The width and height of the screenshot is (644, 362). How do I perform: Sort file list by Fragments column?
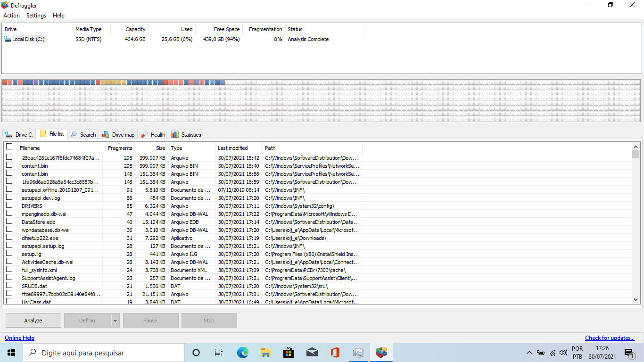119,148
